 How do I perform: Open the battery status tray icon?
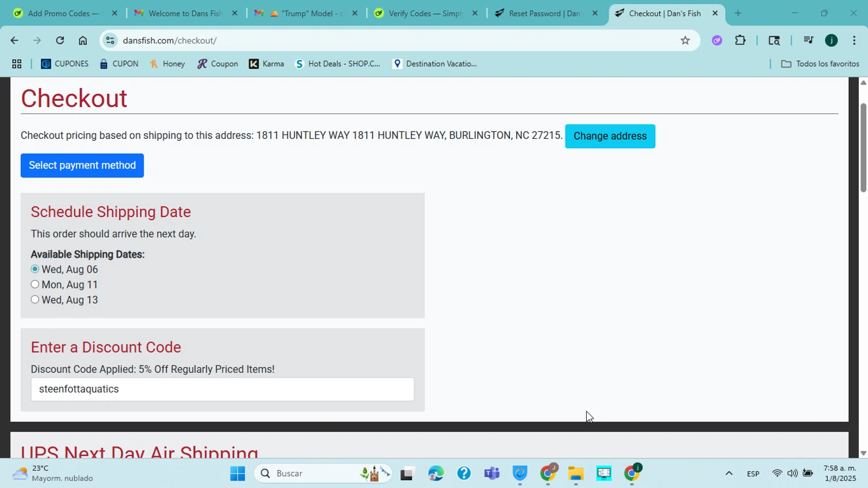[808, 474]
